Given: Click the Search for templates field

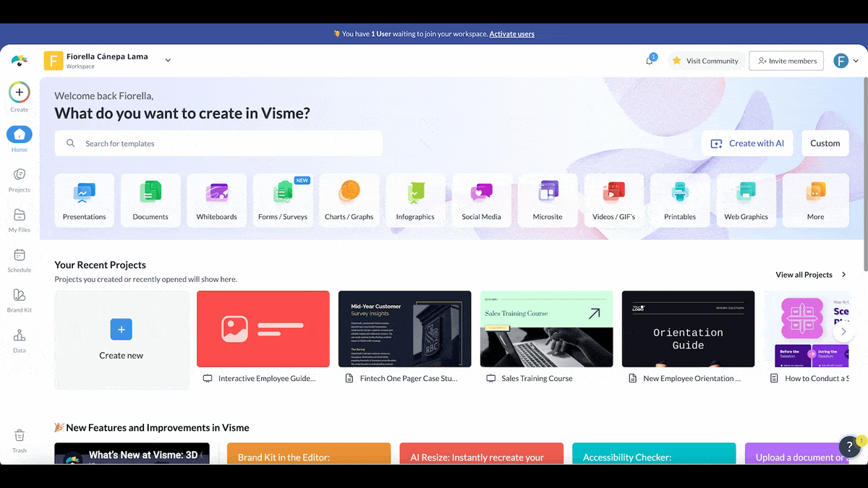Looking at the screenshot, I should (218, 143).
